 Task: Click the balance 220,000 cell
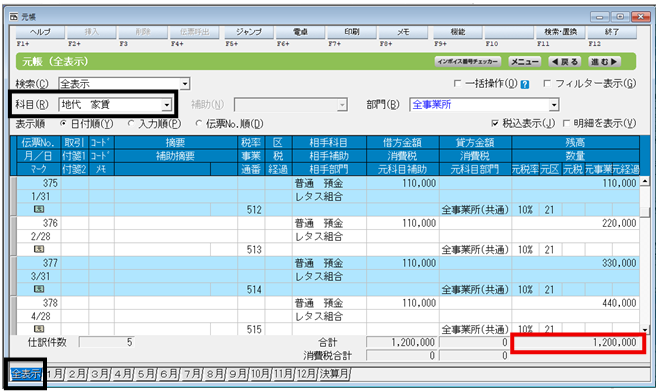pos(576,223)
